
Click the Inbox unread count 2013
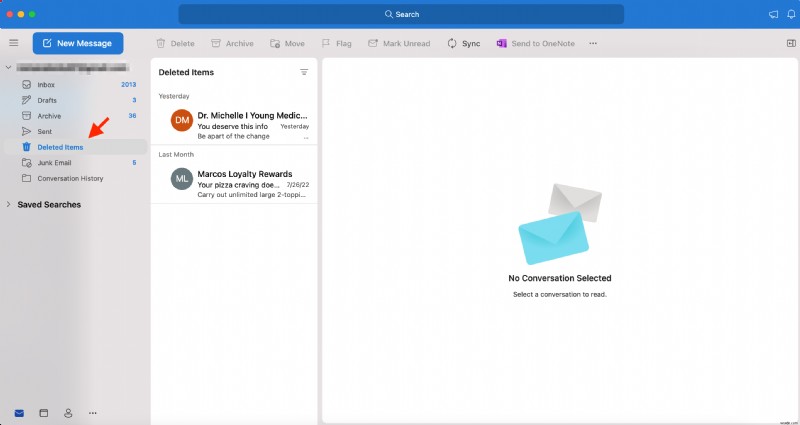coord(129,85)
